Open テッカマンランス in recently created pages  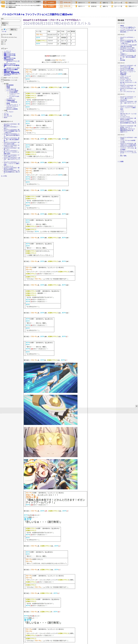[8, 166]
